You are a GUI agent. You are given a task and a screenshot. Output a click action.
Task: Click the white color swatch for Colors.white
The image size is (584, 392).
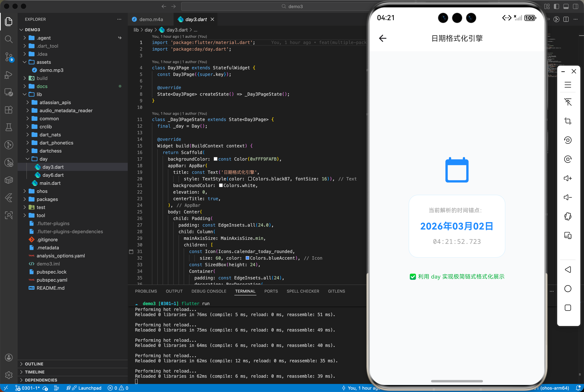pyautogui.click(x=221, y=186)
